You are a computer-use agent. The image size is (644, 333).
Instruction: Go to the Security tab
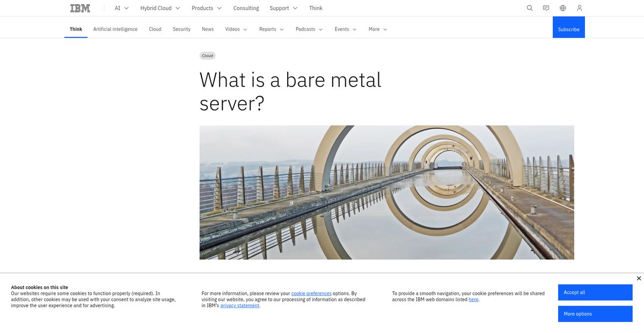181,29
